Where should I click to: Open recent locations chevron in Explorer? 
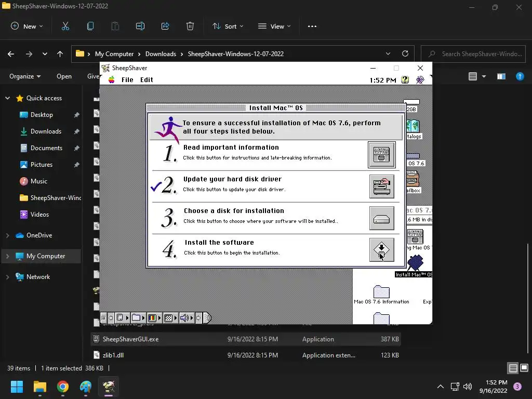pyautogui.click(x=45, y=54)
